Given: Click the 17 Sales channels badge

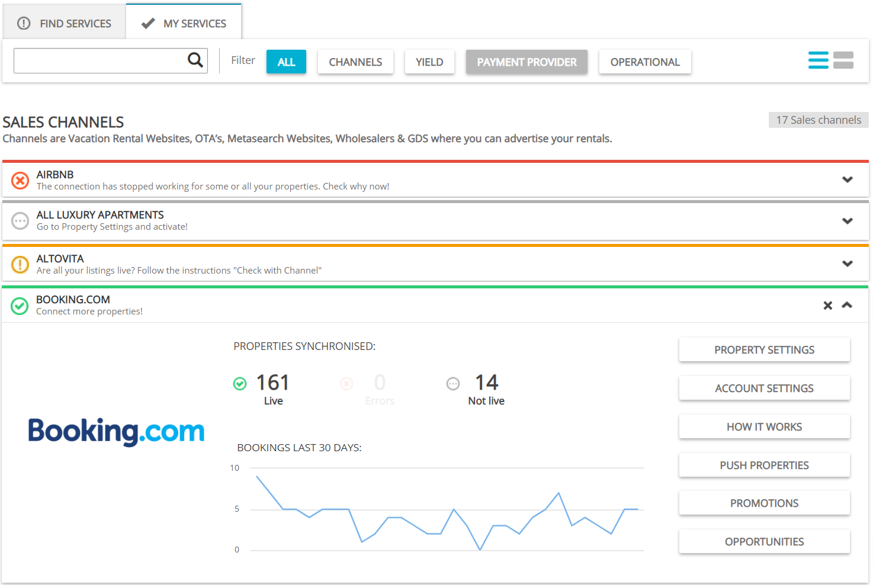Looking at the screenshot, I should tap(819, 120).
